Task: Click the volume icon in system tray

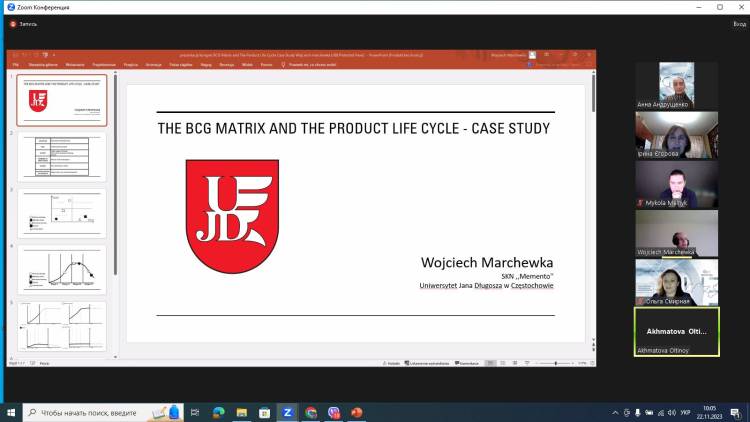Action: (670, 412)
